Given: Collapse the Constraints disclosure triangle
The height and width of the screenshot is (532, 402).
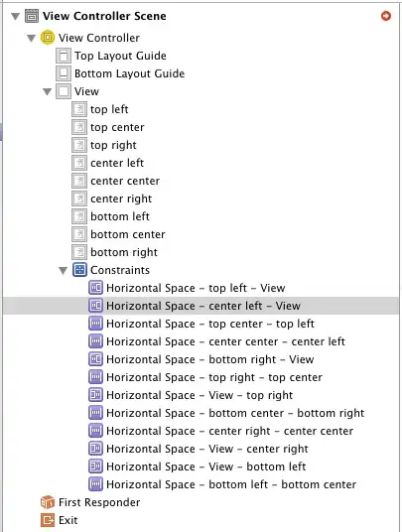Looking at the screenshot, I should pyautogui.click(x=64, y=270).
